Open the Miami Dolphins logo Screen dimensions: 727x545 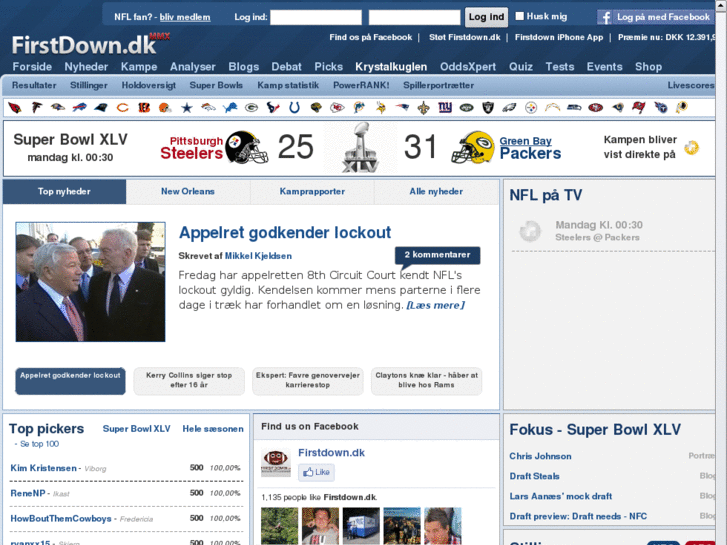(x=359, y=108)
